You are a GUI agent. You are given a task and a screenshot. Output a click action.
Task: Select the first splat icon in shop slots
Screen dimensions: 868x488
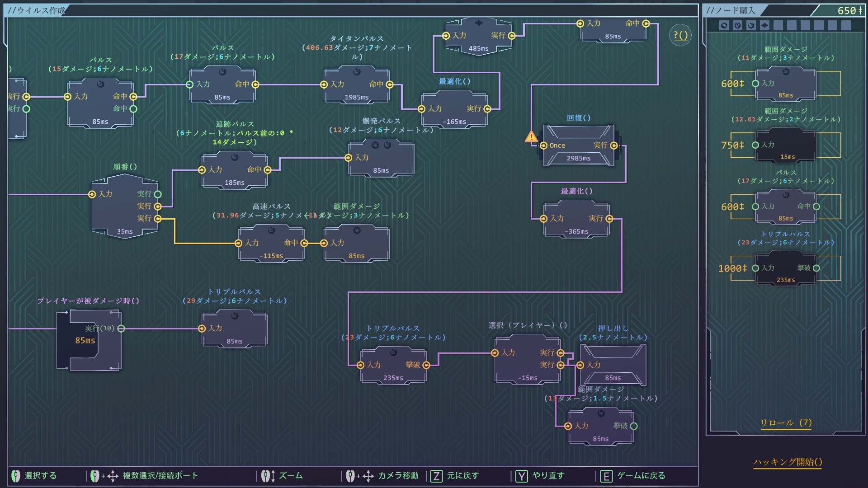coord(724,25)
